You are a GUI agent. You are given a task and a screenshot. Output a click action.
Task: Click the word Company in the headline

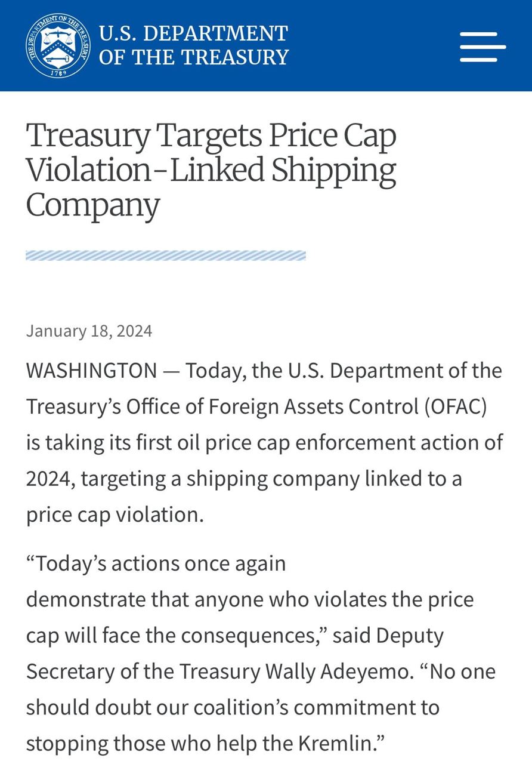tap(92, 205)
